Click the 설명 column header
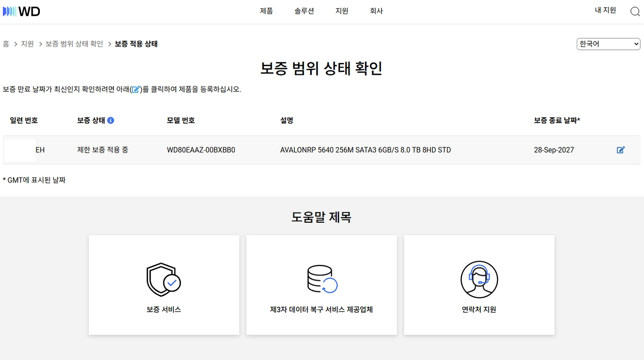The width and height of the screenshot is (644, 360). 287,120
